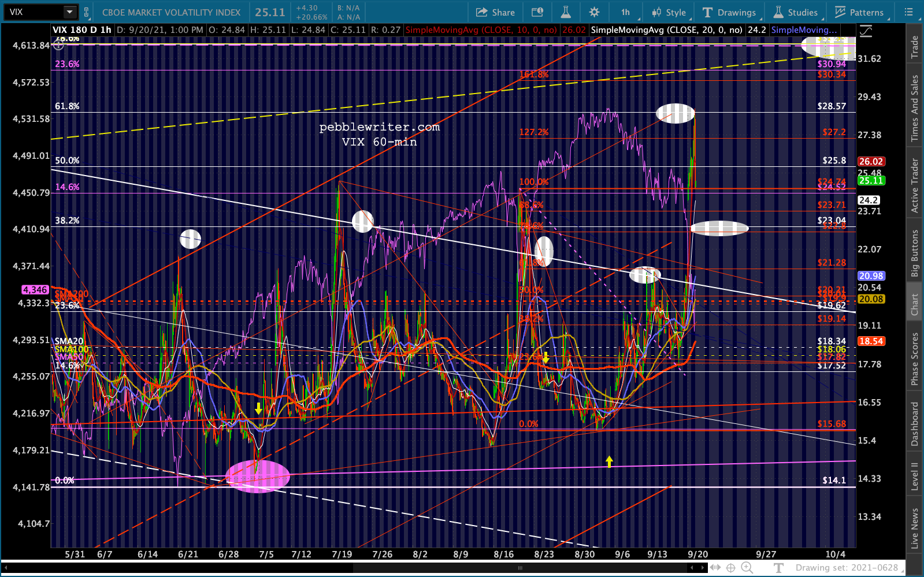Expand the Style dropdown menu

tap(669, 12)
